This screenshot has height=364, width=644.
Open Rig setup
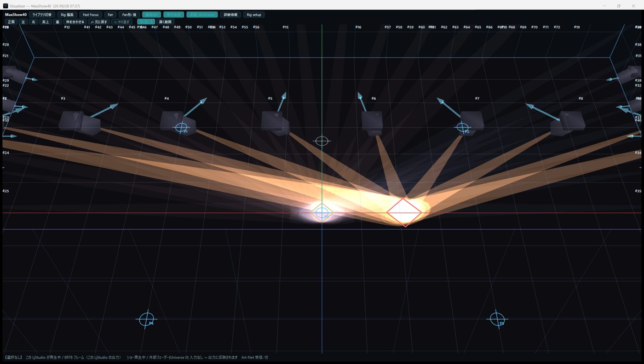click(254, 15)
